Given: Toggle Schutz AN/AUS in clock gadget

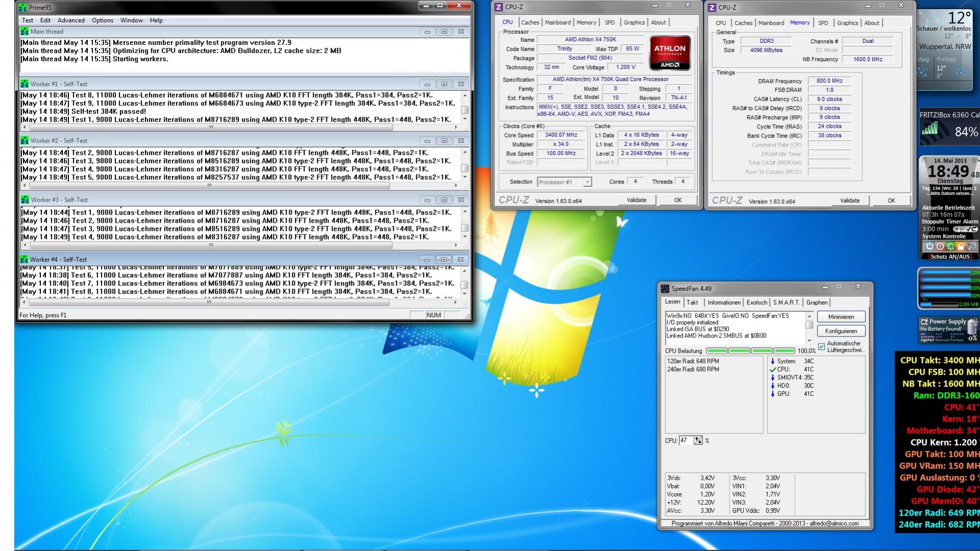Looking at the screenshot, I should click(950, 257).
